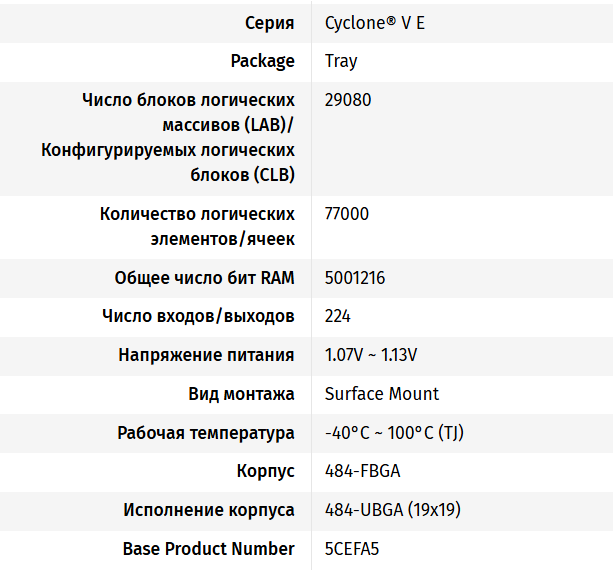The width and height of the screenshot is (613, 570).
Task: Select the "Tray" package value
Action: pos(341,61)
